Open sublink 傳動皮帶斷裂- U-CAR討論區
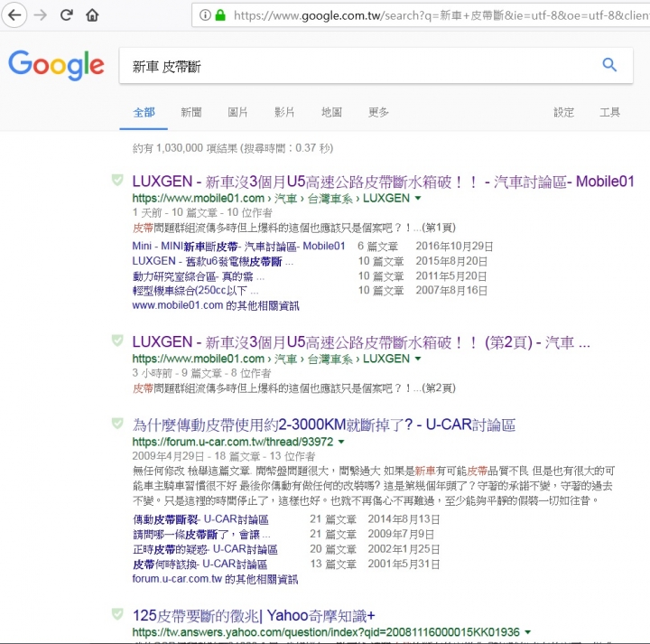Screen dimensions: 650x644 [200, 519]
